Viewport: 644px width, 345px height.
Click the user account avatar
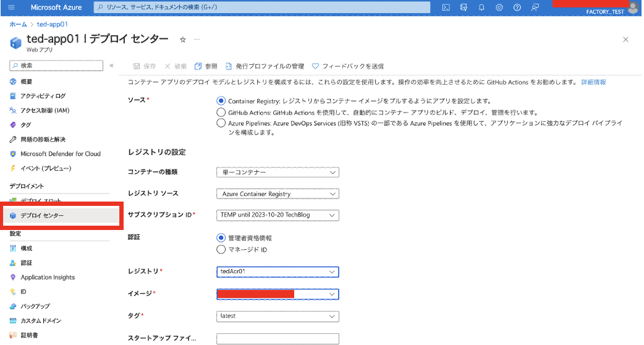[x=633, y=8]
